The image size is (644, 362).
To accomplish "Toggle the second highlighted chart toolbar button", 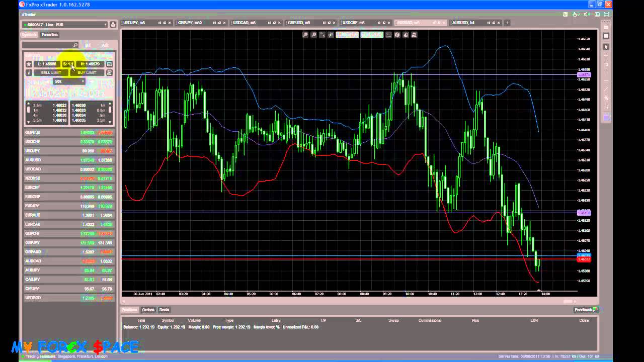I will pos(372,35).
